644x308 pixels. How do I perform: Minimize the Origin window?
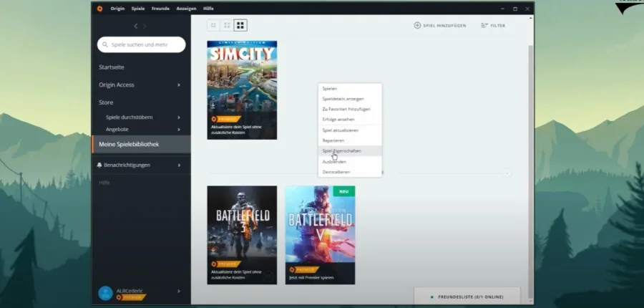(503, 8)
